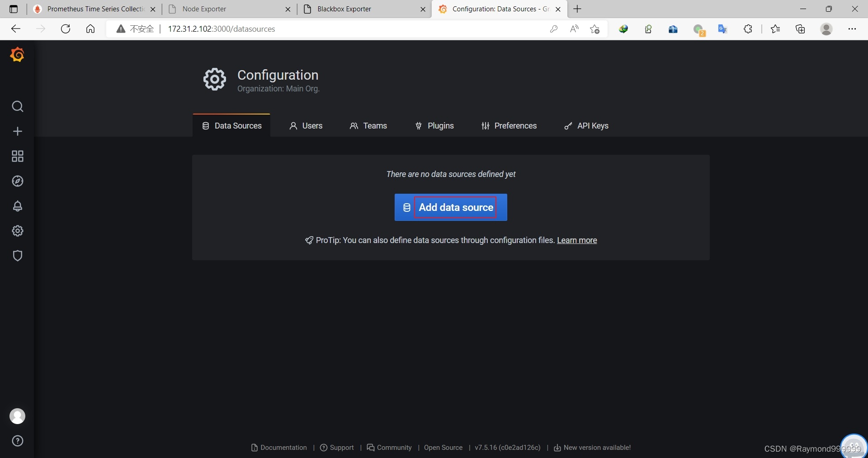Add this page to favorites star icon
Image resolution: width=868 pixels, height=458 pixels.
point(595,29)
